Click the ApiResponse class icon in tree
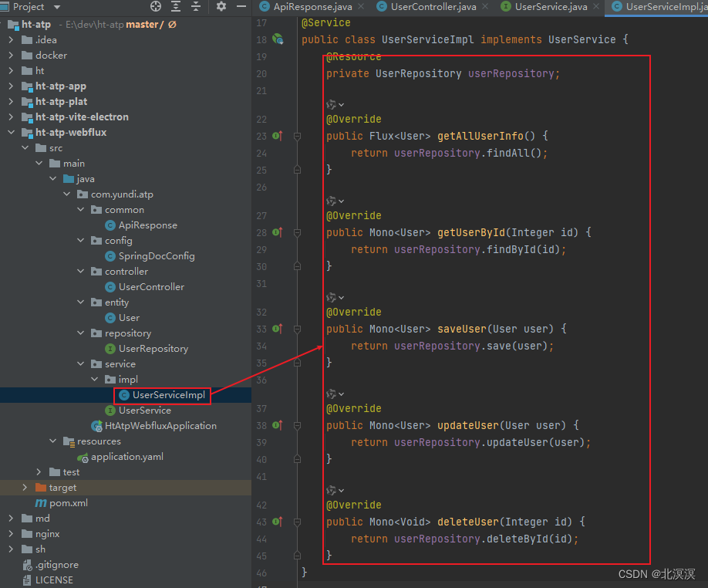This screenshot has height=588, width=708. (110, 225)
